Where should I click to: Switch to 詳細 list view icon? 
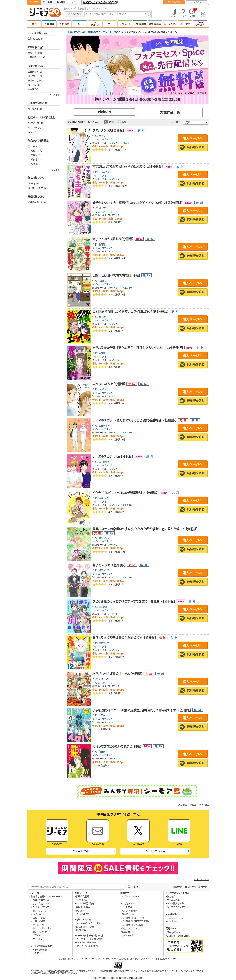click(106, 122)
